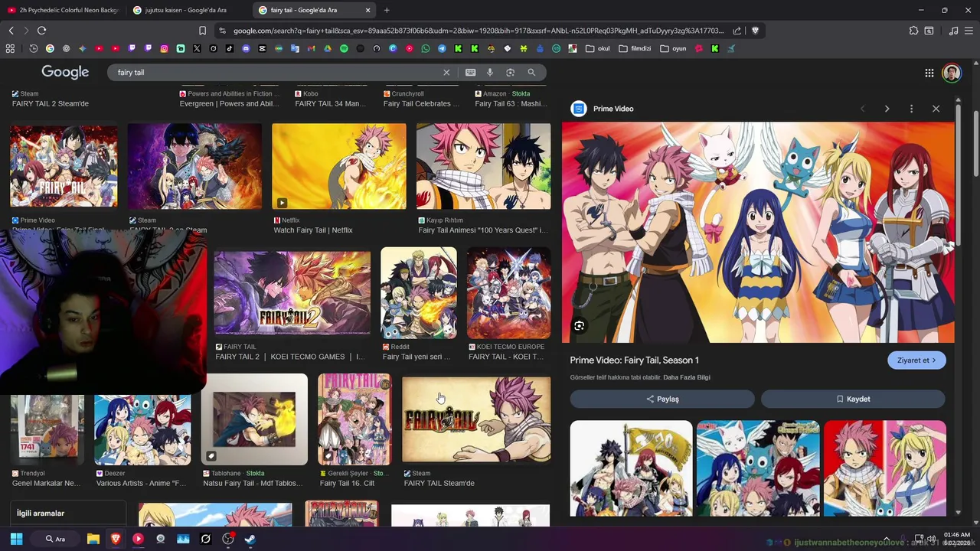The width and height of the screenshot is (980, 551).
Task: Open the Gemini sparkle bookmark
Action: [83, 48]
